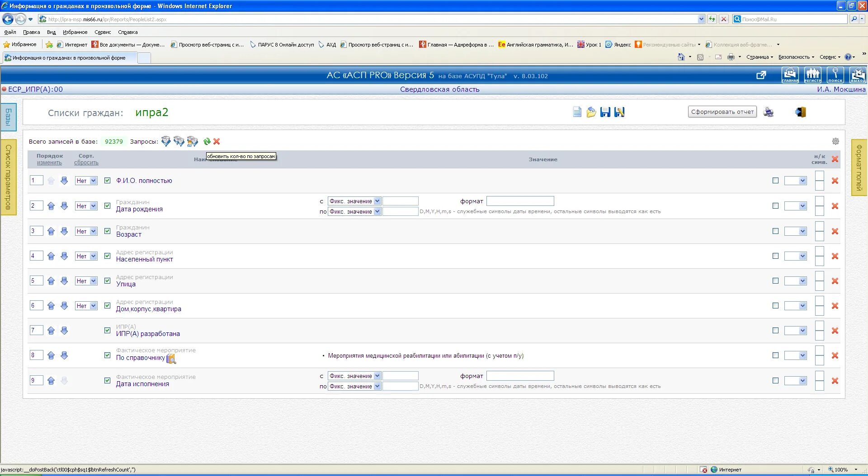The width and height of the screenshot is (868, 476).
Task: Open the Избранное menu
Action: [x=75, y=32]
